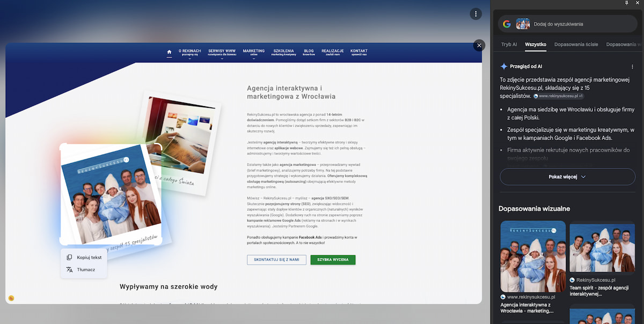The height and width of the screenshot is (324, 644).
Task: Click the selected team photo region
Action: pos(111,194)
